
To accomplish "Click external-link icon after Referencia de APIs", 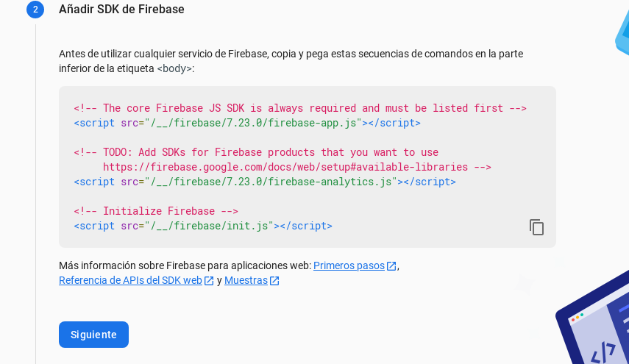I will pyautogui.click(x=209, y=281).
